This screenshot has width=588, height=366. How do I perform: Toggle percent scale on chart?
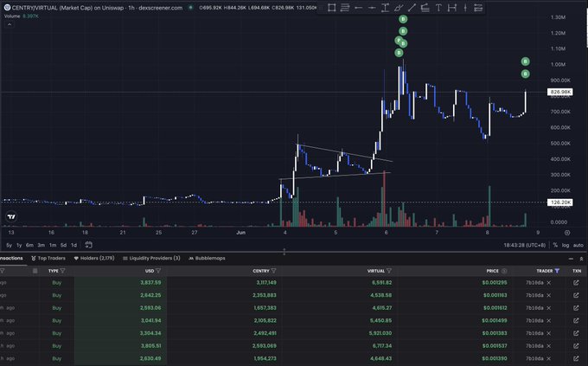[555, 245]
